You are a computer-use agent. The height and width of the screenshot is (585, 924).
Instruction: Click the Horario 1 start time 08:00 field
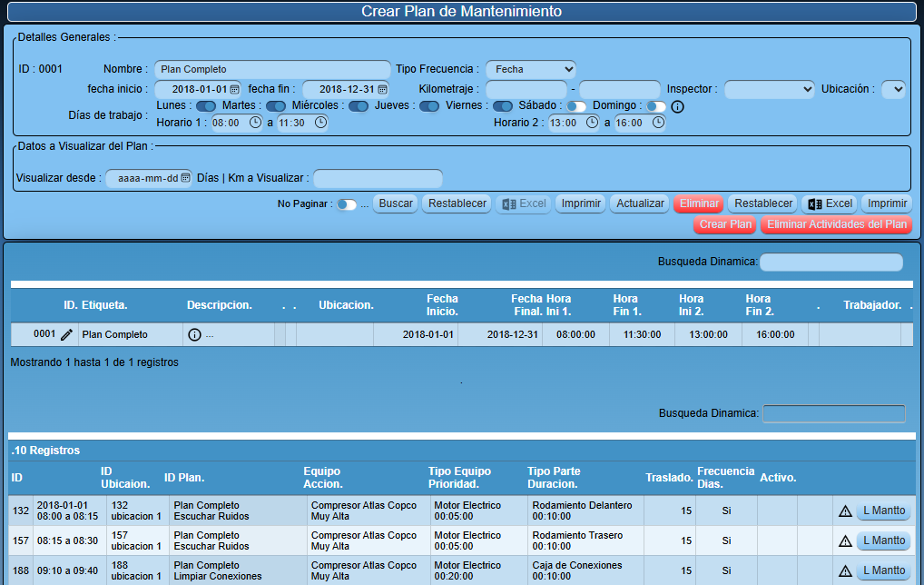[236, 123]
